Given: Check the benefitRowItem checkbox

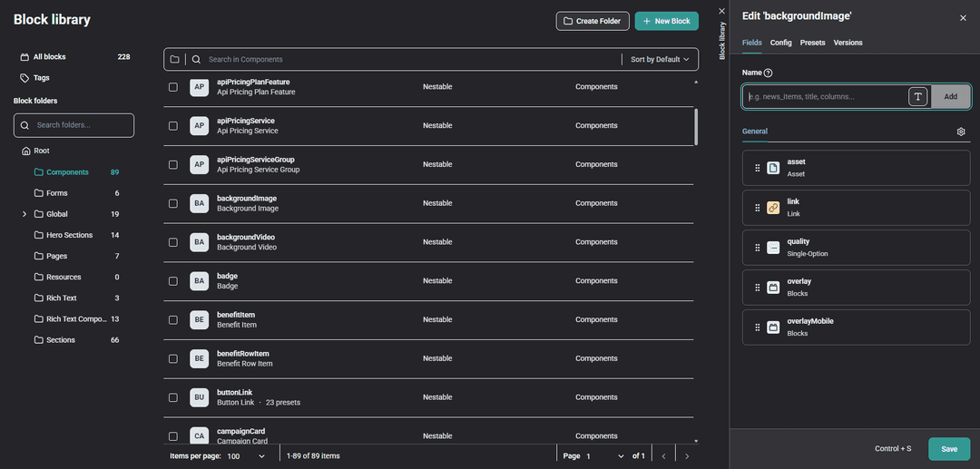Looking at the screenshot, I should point(173,358).
